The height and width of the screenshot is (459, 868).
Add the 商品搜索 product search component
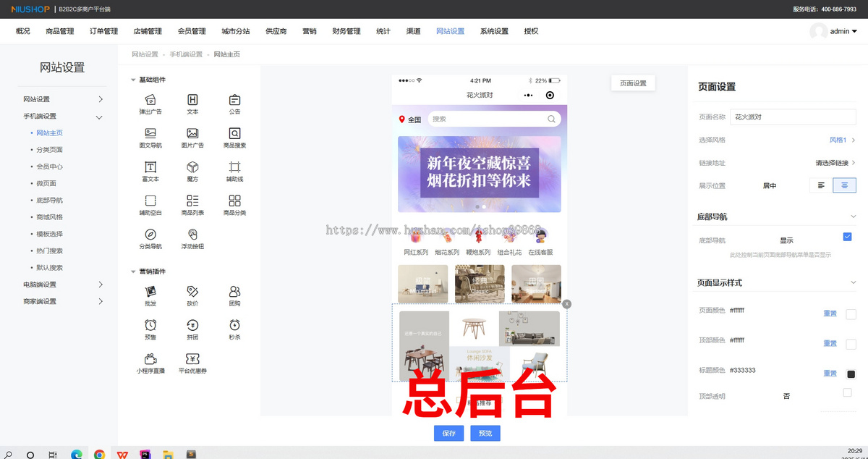click(234, 138)
